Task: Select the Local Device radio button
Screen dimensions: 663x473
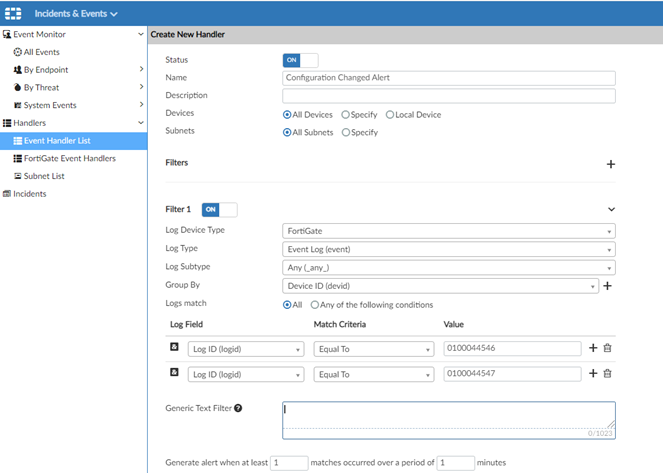Action: point(390,115)
